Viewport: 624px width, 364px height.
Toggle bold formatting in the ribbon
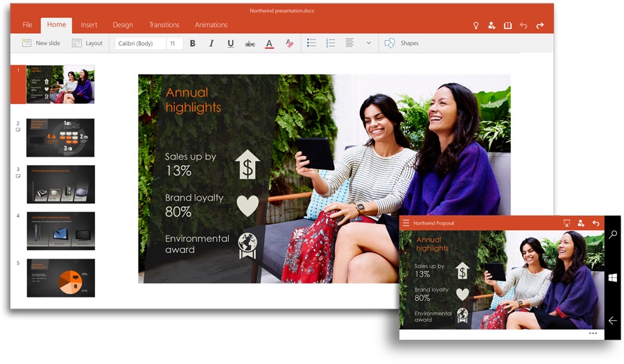(x=193, y=43)
